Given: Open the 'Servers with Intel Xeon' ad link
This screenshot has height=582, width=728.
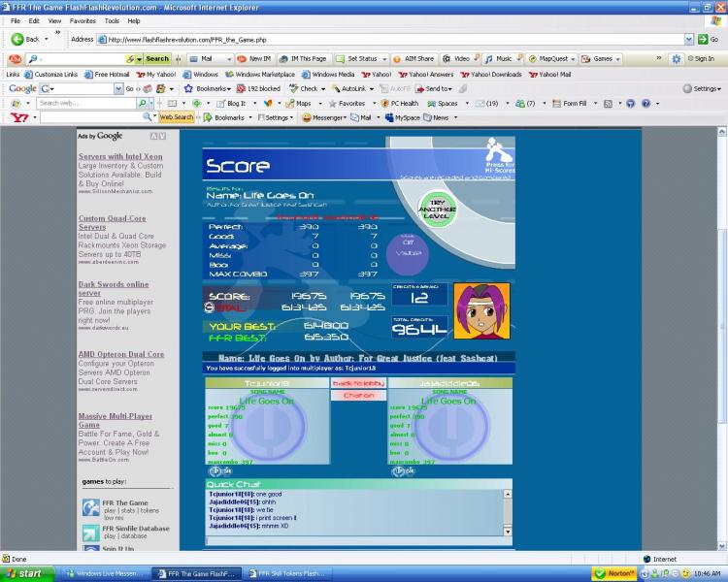Looking at the screenshot, I should pos(120,156).
